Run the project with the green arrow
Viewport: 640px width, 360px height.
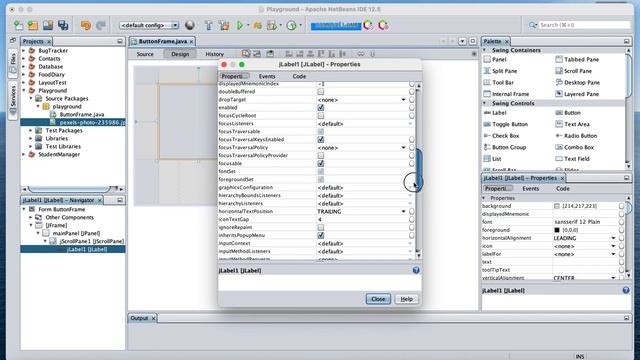point(240,25)
